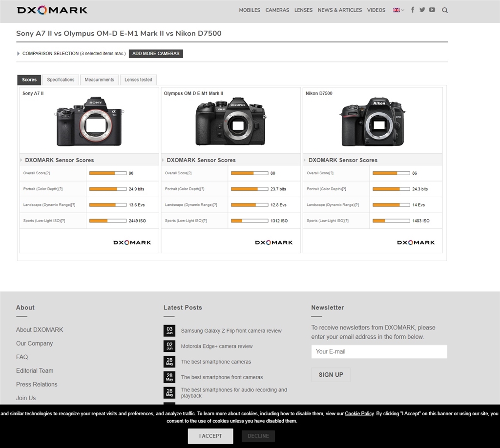Click the search magnifier icon

click(445, 10)
